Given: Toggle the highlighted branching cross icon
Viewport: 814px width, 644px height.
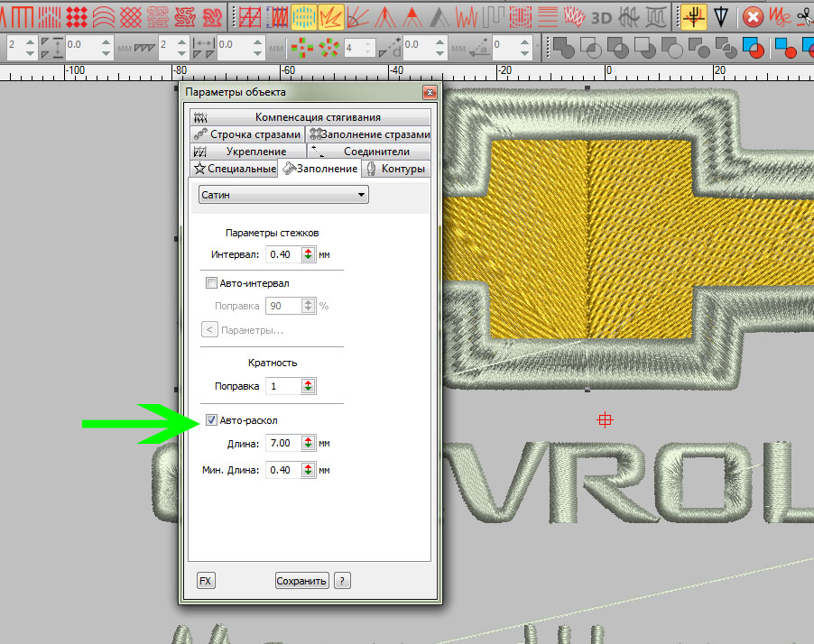Looking at the screenshot, I should pos(694,16).
